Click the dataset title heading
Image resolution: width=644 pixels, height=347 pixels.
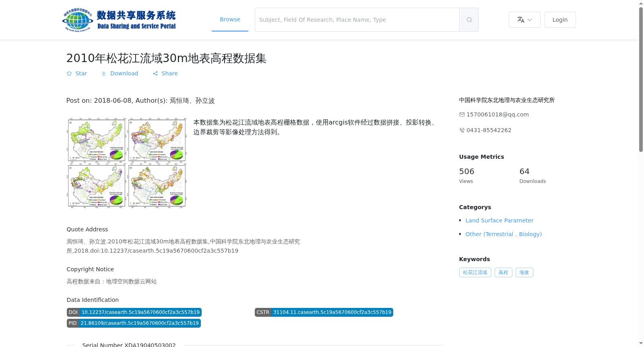166,58
